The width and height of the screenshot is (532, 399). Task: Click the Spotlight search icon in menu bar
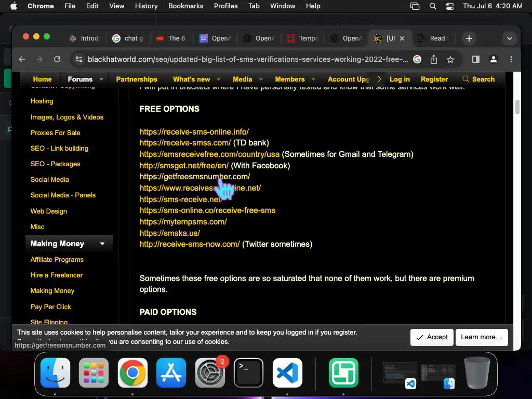click(x=433, y=6)
